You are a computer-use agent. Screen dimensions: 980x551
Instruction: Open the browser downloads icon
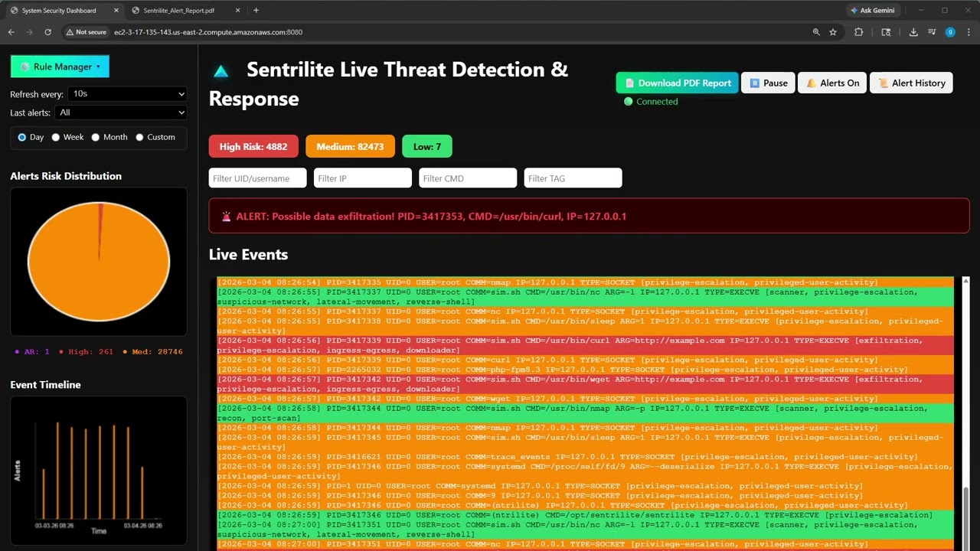pos(913,32)
